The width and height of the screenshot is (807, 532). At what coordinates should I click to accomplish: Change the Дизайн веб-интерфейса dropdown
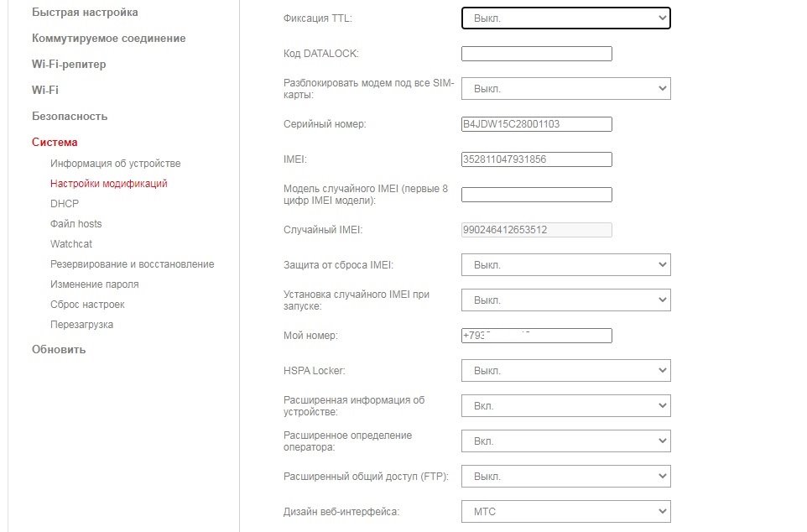click(x=565, y=512)
